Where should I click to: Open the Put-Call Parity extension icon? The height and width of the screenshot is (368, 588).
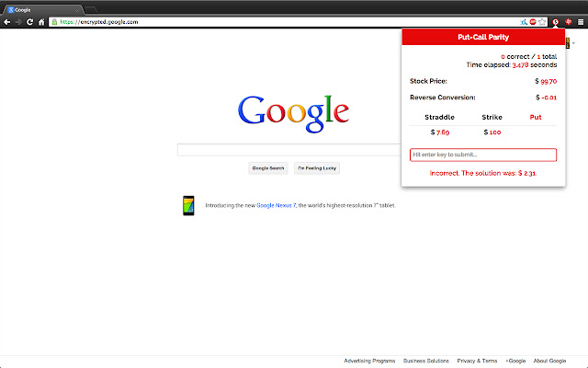(x=555, y=22)
